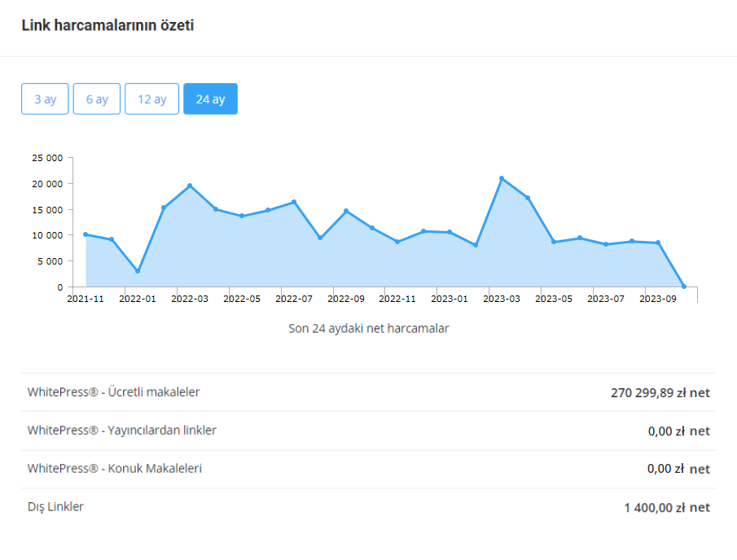Click the 25 000 y-axis label

pyautogui.click(x=47, y=158)
